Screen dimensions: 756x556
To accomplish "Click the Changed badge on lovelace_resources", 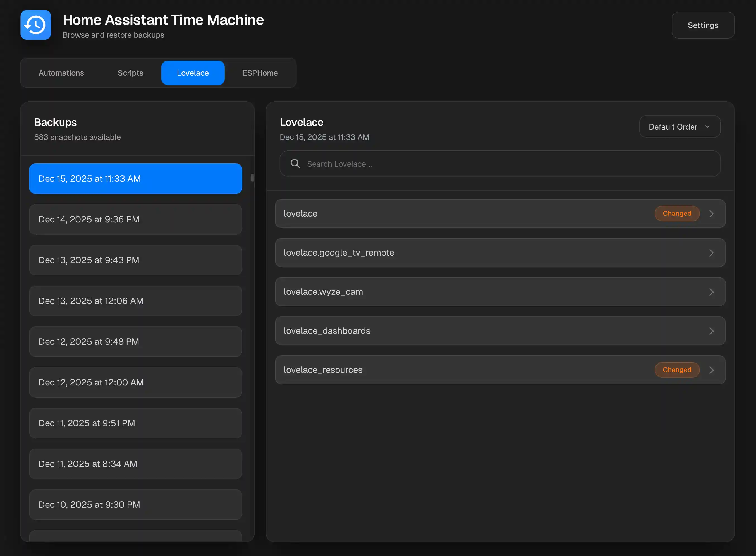I will pyautogui.click(x=677, y=370).
